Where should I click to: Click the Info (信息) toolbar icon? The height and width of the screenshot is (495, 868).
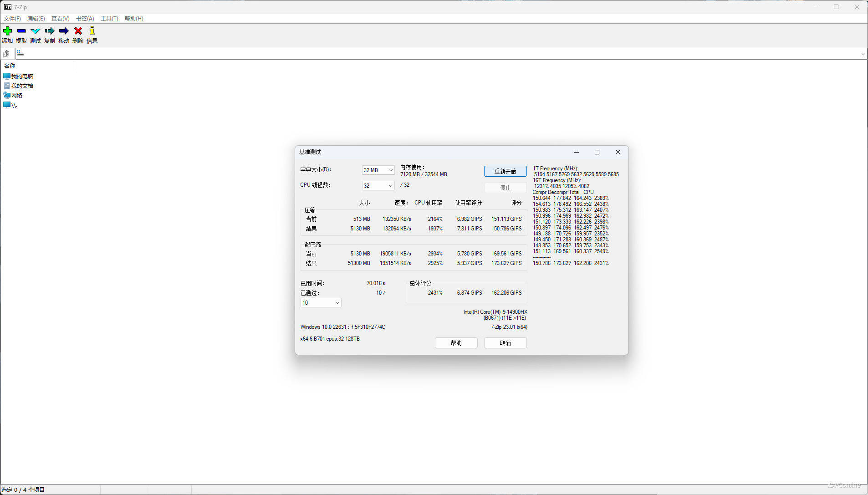92,31
